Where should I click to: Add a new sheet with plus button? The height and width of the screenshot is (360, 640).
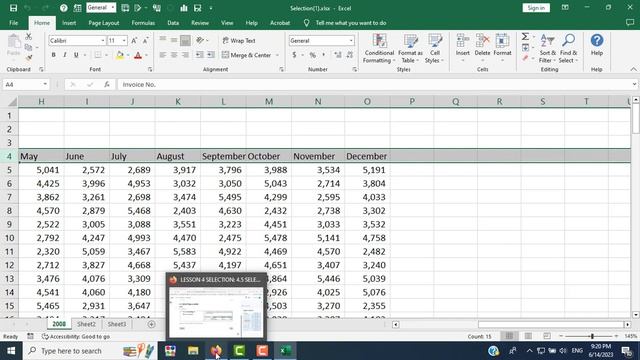click(x=151, y=324)
